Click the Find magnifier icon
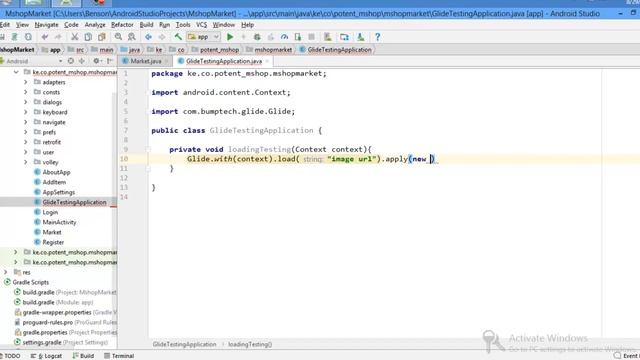Screen dimensions: 640x360 pyautogui.click(x=118, y=37)
